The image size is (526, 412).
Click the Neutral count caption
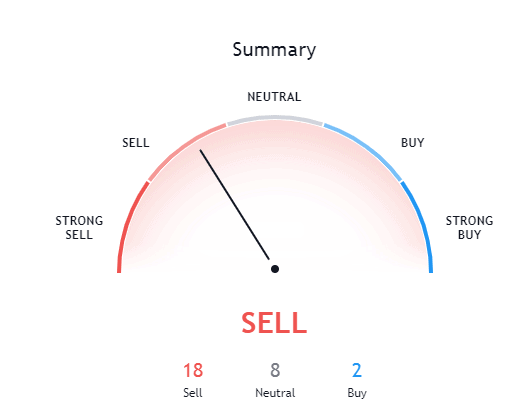[x=275, y=393]
